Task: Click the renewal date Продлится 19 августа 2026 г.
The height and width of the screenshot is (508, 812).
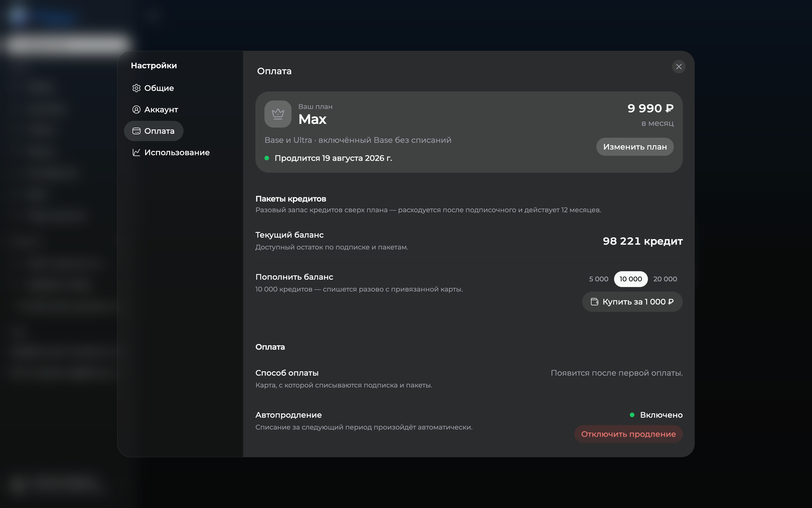Action: pyautogui.click(x=333, y=158)
